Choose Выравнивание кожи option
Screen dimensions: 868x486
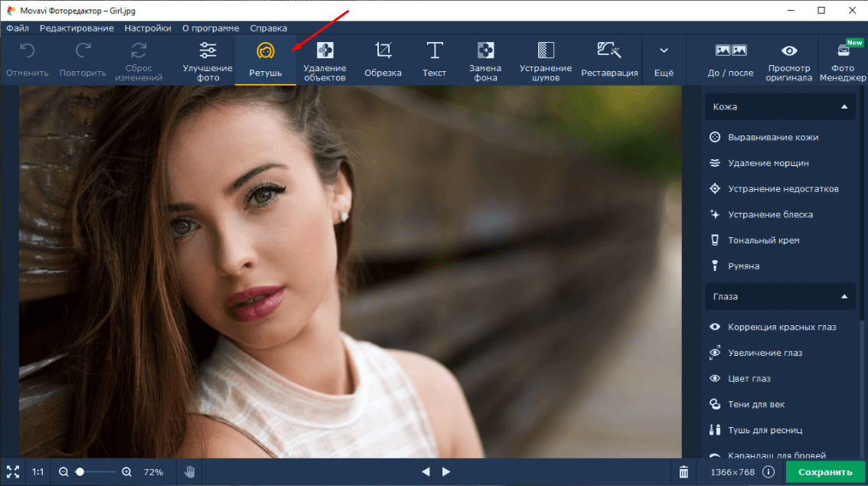coord(772,138)
